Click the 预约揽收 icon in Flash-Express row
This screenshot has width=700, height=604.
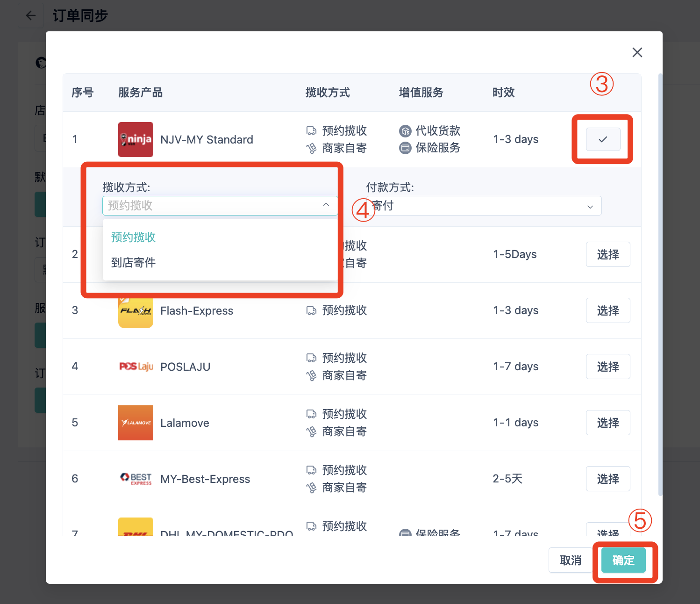point(311,310)
